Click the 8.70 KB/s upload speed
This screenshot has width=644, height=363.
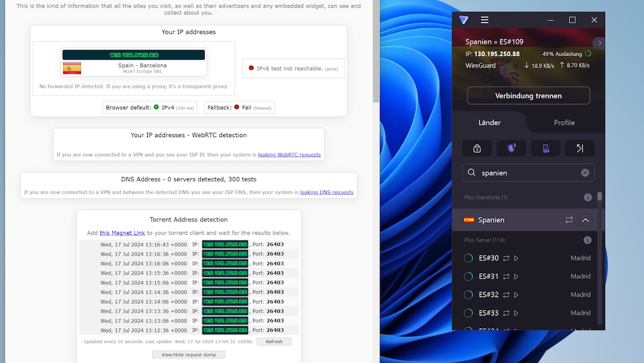(x=574, y=65)
